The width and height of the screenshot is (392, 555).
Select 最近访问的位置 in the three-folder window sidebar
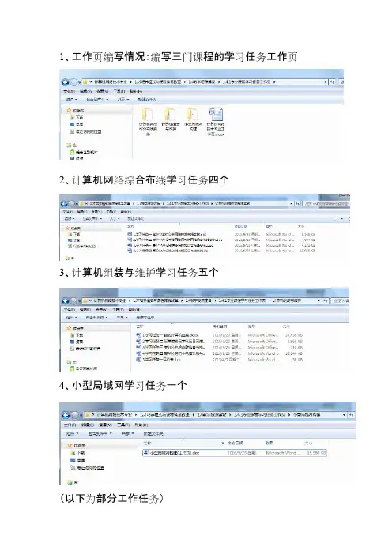pyautogui.click(x=86, y=131)
